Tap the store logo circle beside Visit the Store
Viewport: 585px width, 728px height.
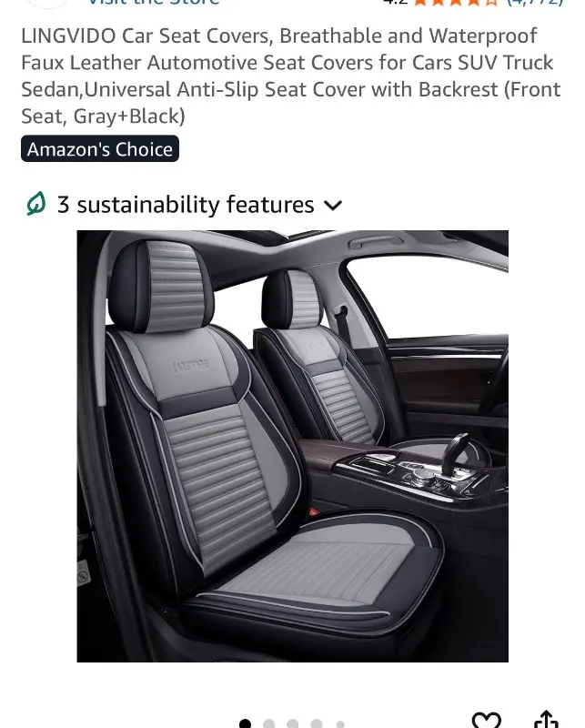(x=46, y=4)
